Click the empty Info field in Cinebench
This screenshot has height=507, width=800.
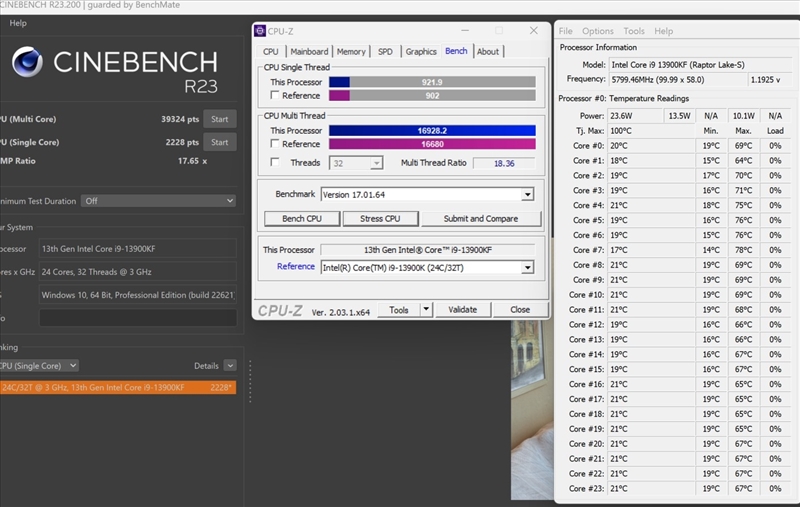(138, 318)
